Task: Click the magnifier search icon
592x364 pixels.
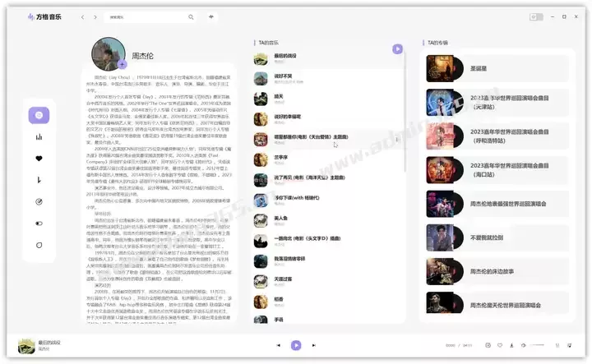Action: coord(191,17)
